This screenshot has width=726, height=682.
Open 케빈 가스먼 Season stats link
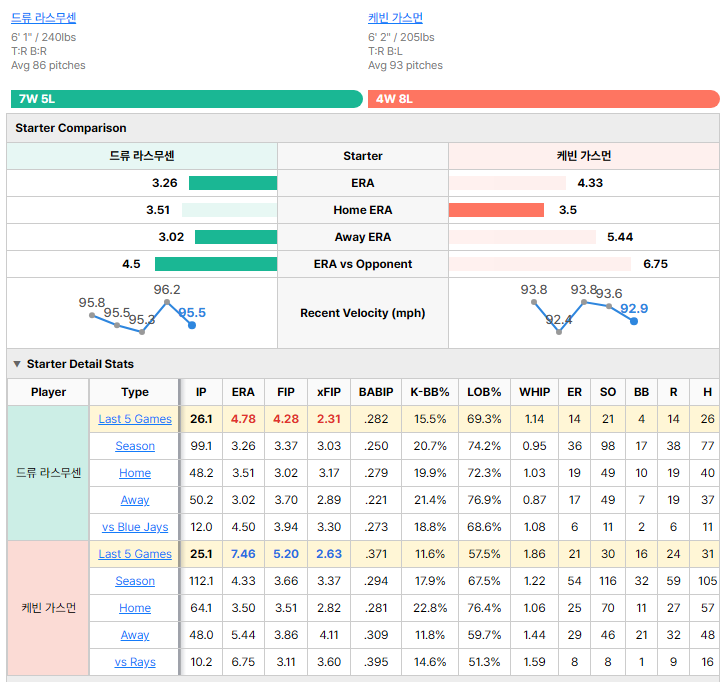click(135, 581)
